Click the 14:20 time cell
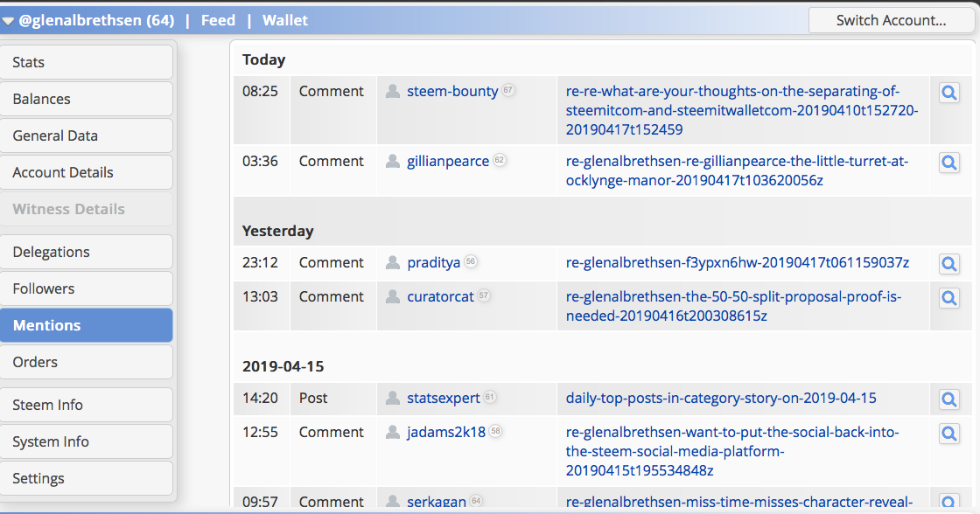This screenshot has width=980, height=514. pyautogui.click(x=260, y=398)
